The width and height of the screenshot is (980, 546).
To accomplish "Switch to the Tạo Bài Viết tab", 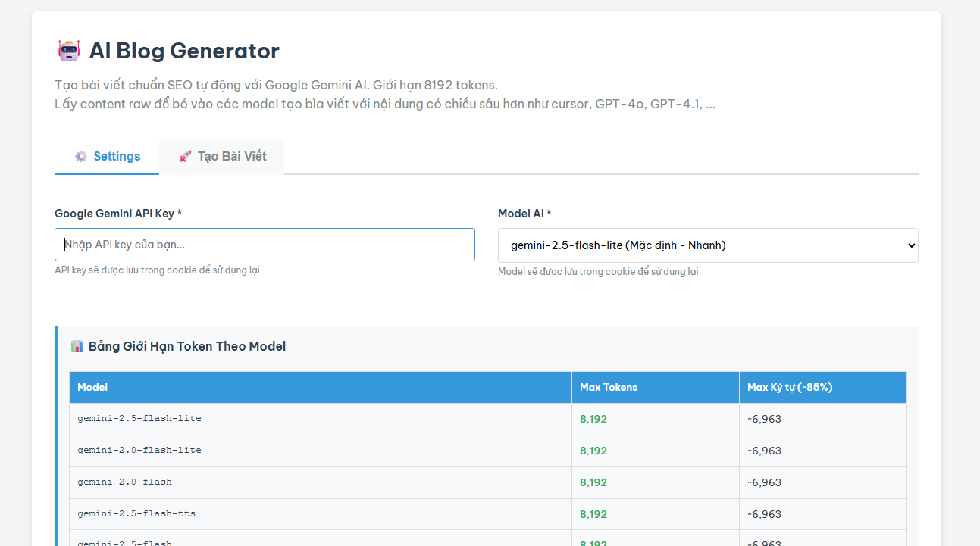I will [221, 156].
